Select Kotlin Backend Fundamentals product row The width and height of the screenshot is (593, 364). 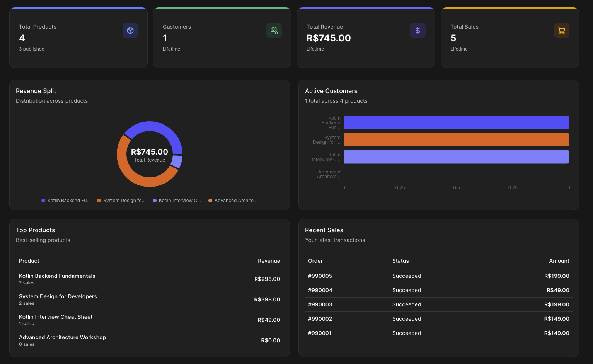(150, 279)
